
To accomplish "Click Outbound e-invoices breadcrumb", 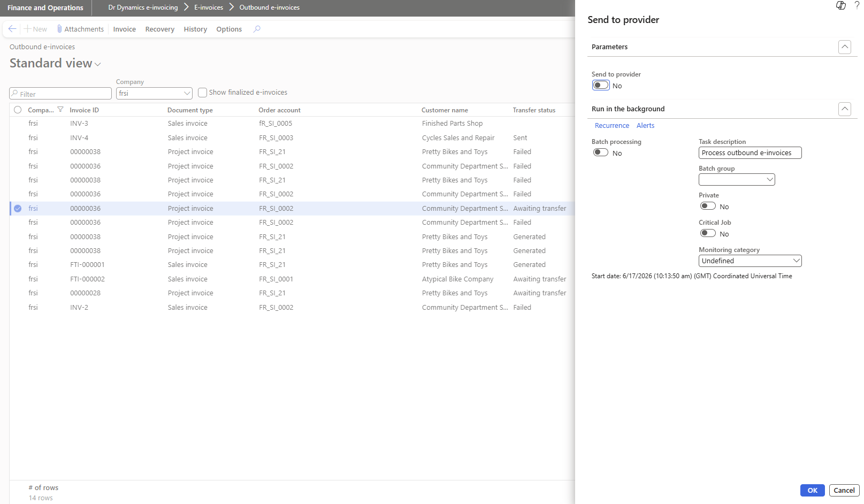I will click(x=270, y=7).
